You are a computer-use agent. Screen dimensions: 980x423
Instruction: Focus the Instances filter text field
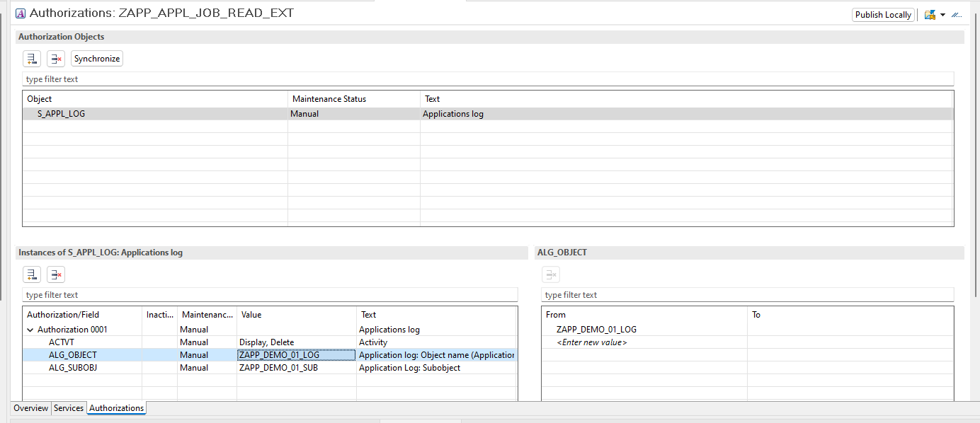(x=270, y=295)
